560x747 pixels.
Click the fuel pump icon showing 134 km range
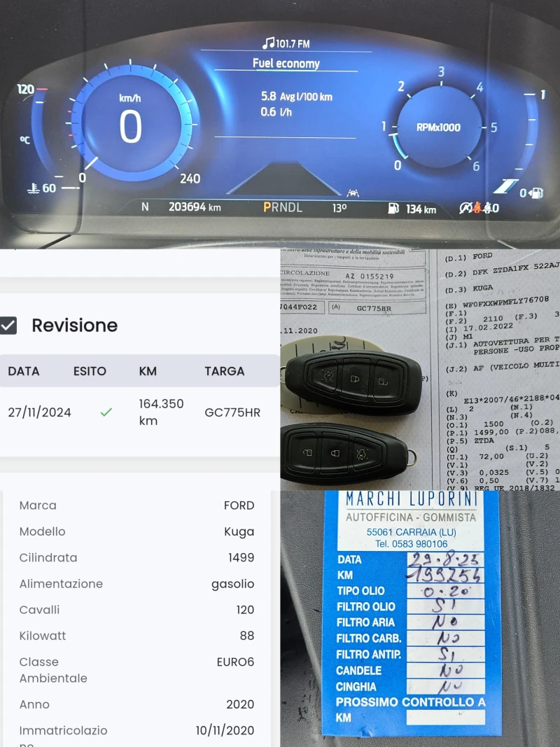[392, 207]
